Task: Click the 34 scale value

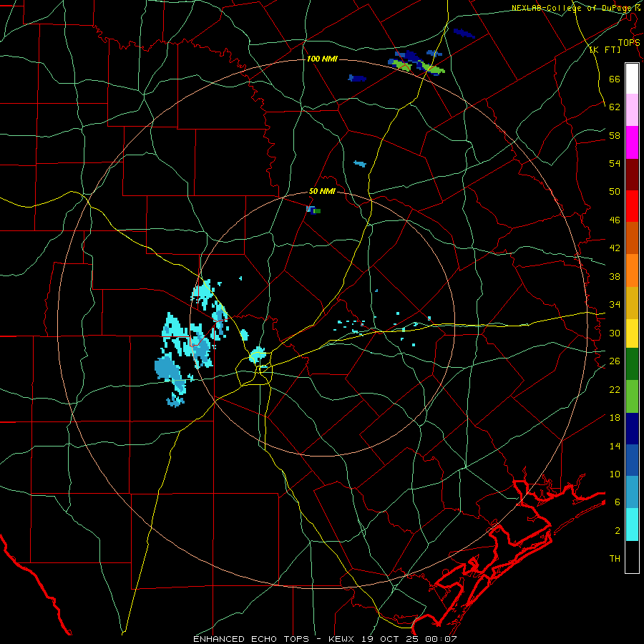Action: pyautogui.click(x=615, y=305)
